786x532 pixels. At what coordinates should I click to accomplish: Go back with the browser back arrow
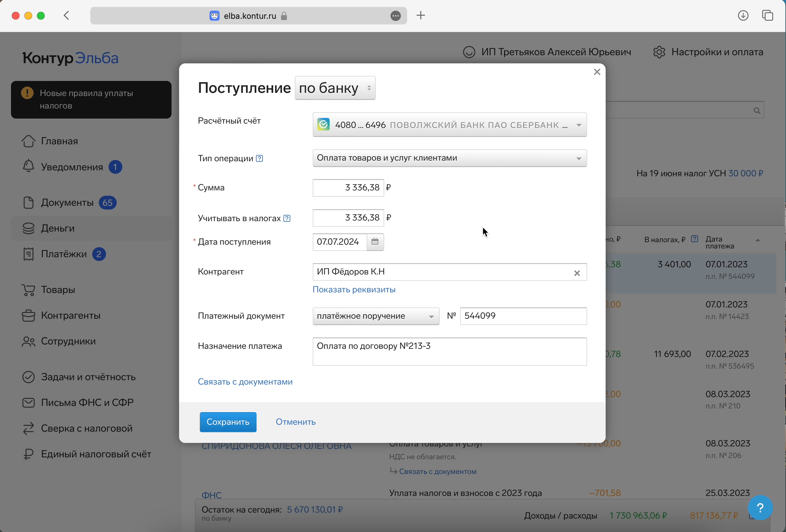point(66,16)
